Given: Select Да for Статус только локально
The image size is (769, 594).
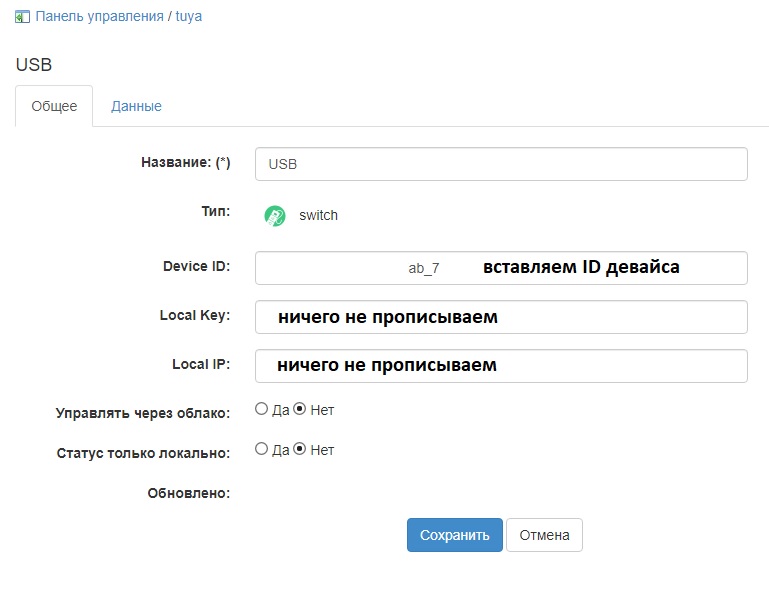Looking at the screenshot, I should pyautogui.click(x=261, y=449).
